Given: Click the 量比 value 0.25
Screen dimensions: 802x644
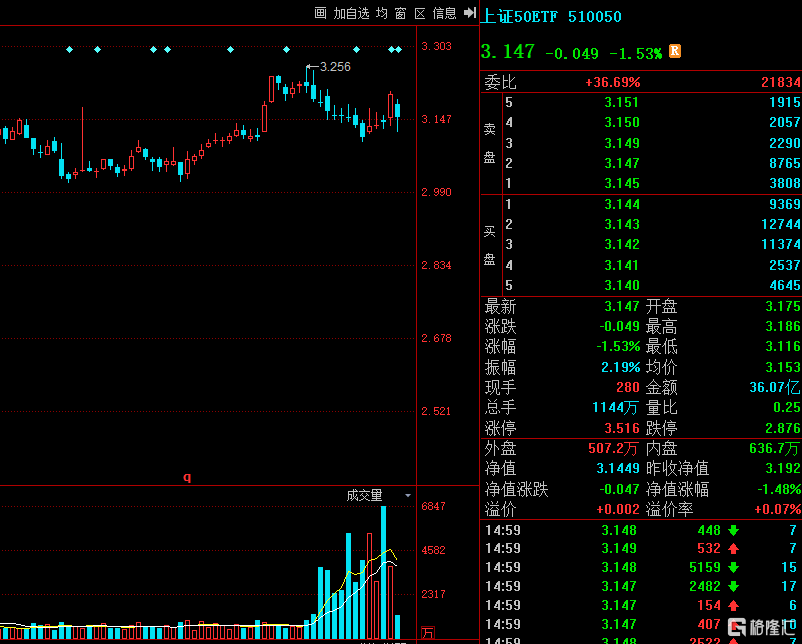Looking at the screenshot, I should (x=787, y=407).
